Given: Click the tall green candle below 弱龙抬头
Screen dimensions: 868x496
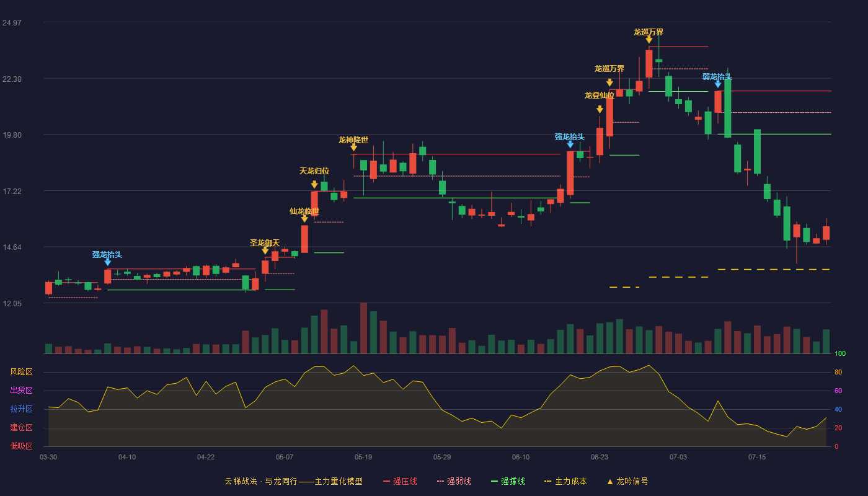Looking at the screenshot, I should 728,108.
